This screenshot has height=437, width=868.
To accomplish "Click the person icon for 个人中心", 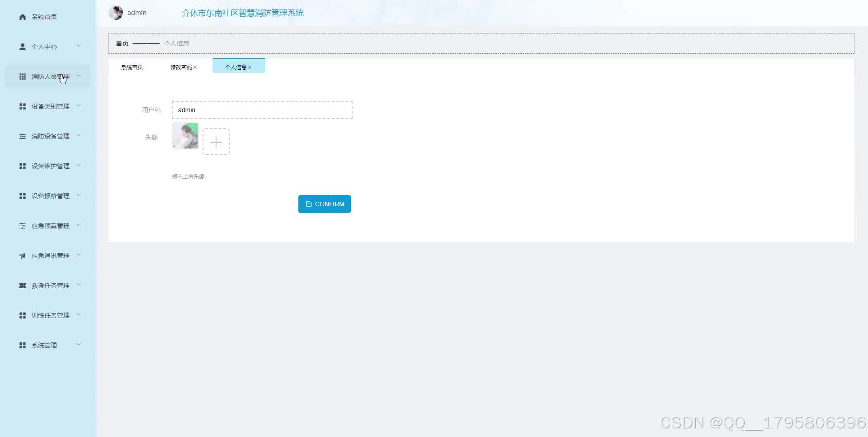I will point(22,46).
